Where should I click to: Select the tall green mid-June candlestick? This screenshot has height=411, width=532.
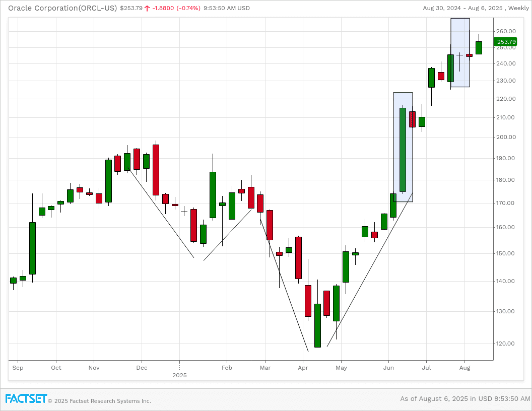403,150
